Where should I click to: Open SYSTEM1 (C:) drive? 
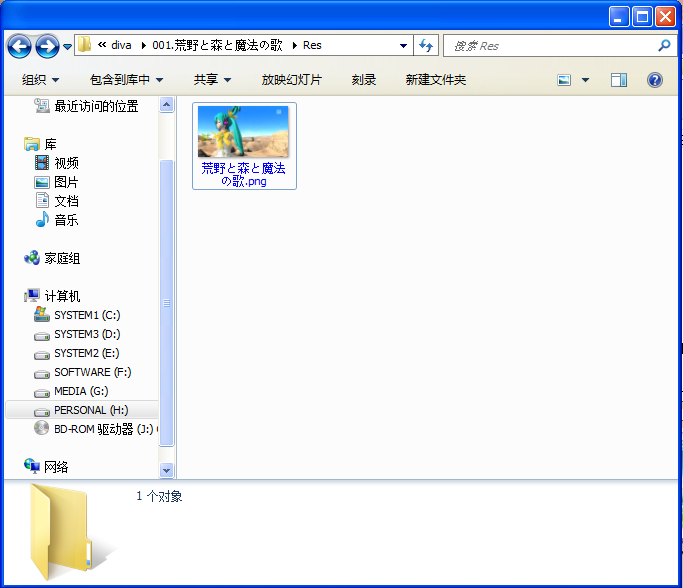coord(87,315)
